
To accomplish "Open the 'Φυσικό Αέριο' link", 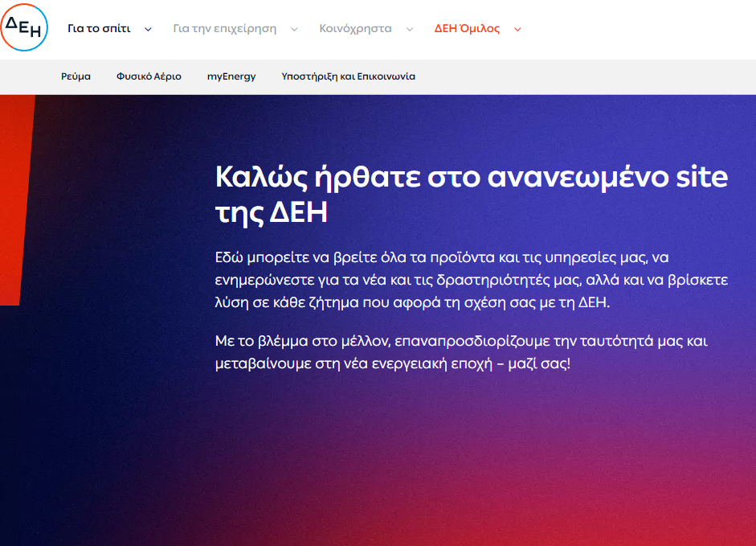I will point(149,76).
